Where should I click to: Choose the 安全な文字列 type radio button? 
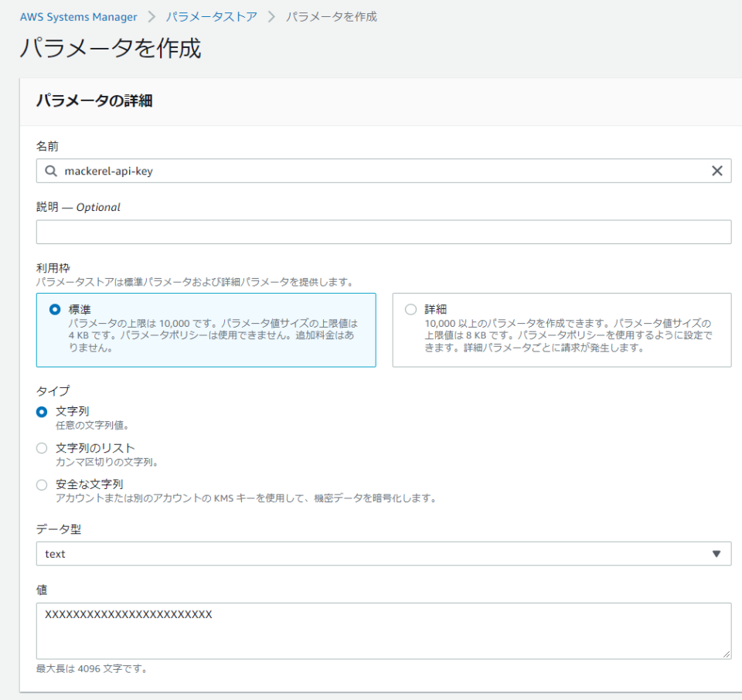[x=42, y=484]
